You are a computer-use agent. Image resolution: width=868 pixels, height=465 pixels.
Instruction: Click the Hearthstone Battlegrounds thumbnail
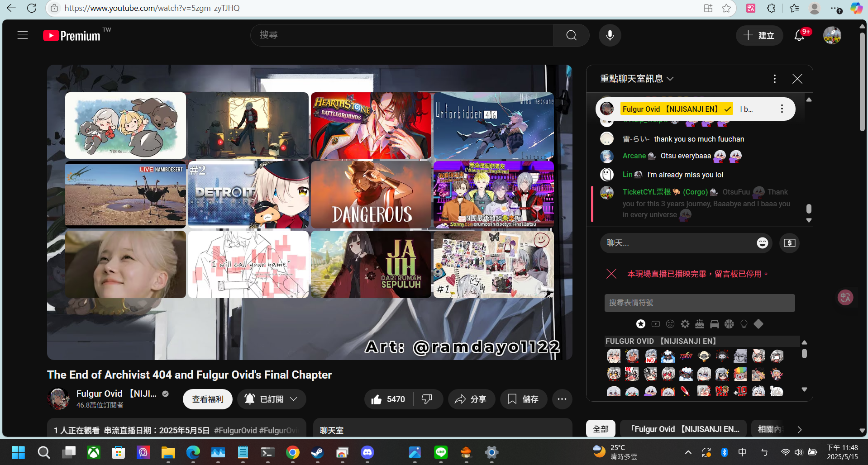coord(371,125)
